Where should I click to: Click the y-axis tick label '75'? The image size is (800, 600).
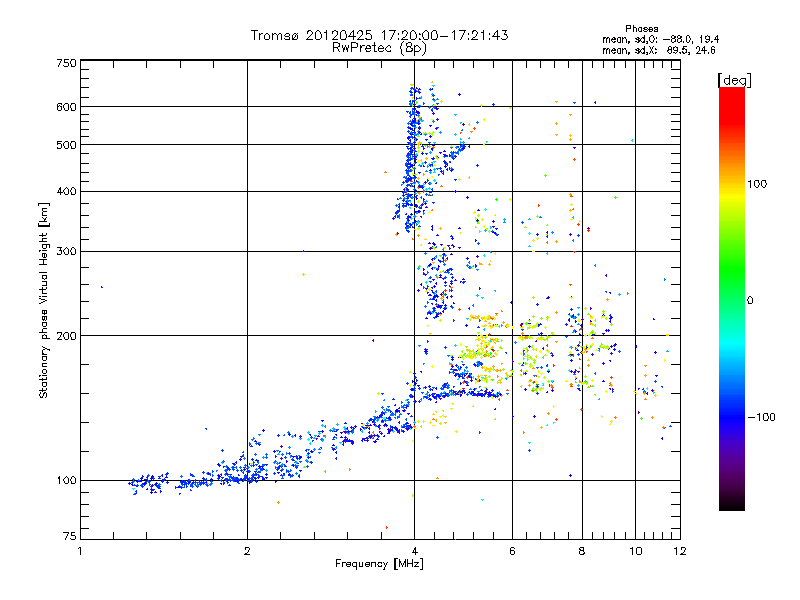[70, 536]
